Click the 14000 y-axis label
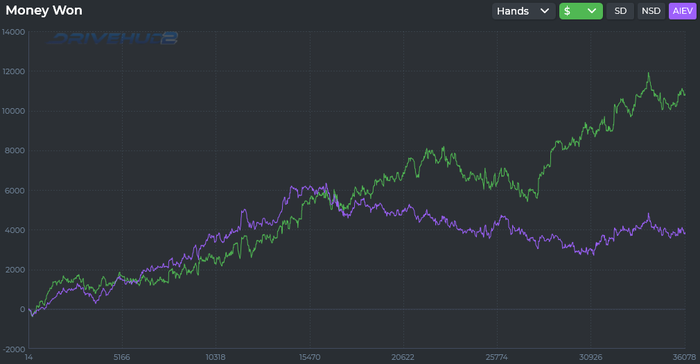The height and width of the screenshot is (364, 700). pos(13,32)
